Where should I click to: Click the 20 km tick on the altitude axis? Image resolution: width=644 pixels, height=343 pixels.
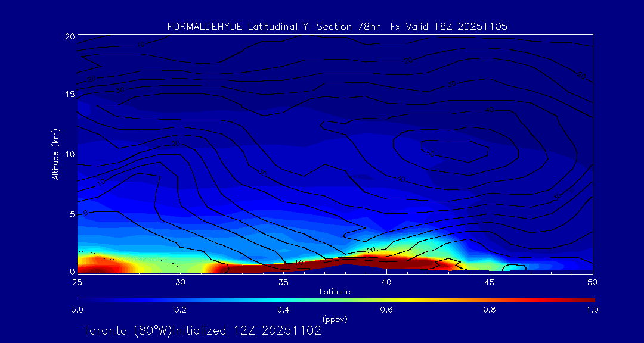pyautogui.click(x=69, y=36)
